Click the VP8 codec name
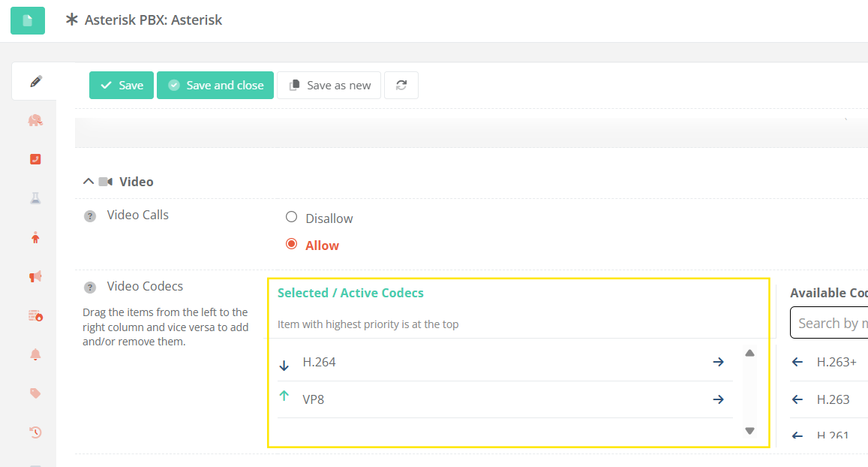Viewport: 868px width, 467px height. tap(314, 399)
